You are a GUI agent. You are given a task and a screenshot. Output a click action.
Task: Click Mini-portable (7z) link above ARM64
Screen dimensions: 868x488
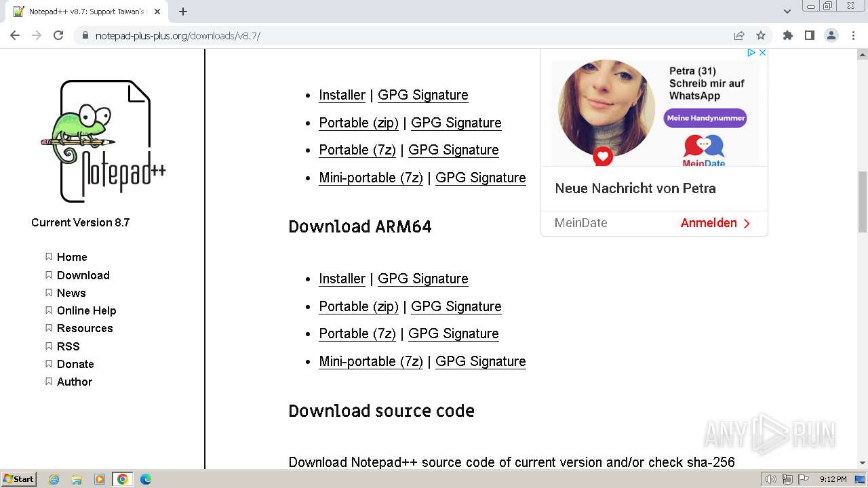[371, 178]
